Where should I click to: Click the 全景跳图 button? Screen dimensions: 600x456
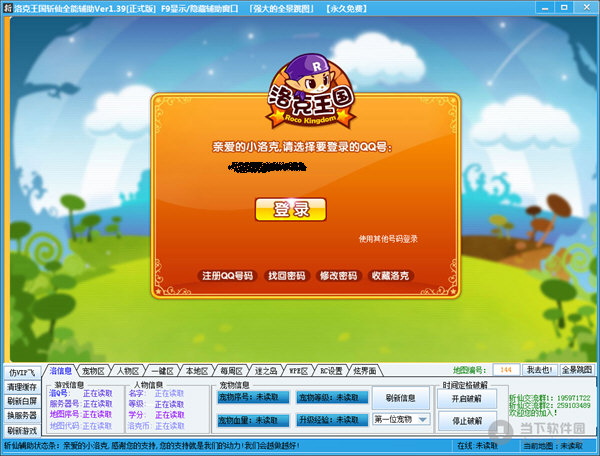[x=577, y=370]
